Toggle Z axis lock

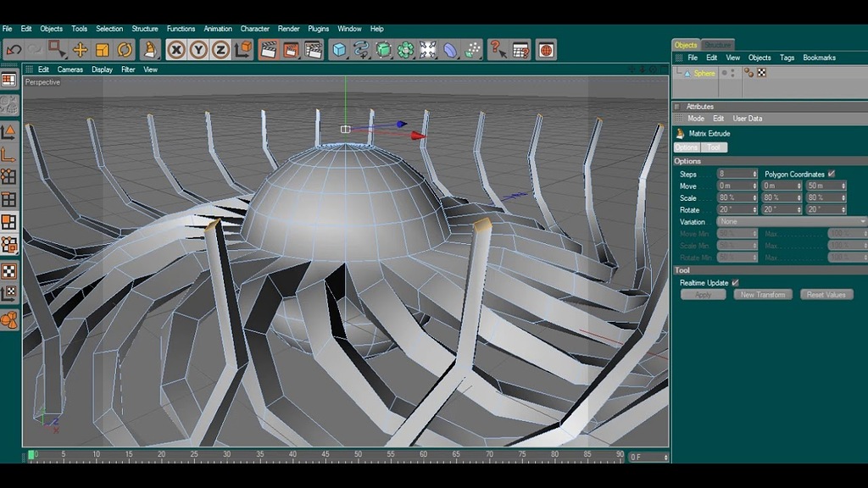coord(220,50)
